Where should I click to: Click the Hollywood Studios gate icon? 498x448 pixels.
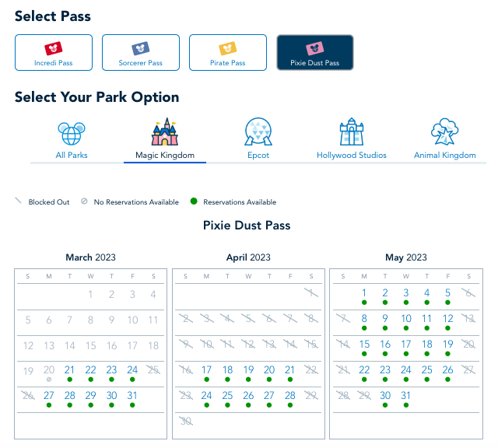(x=352, y=131)
